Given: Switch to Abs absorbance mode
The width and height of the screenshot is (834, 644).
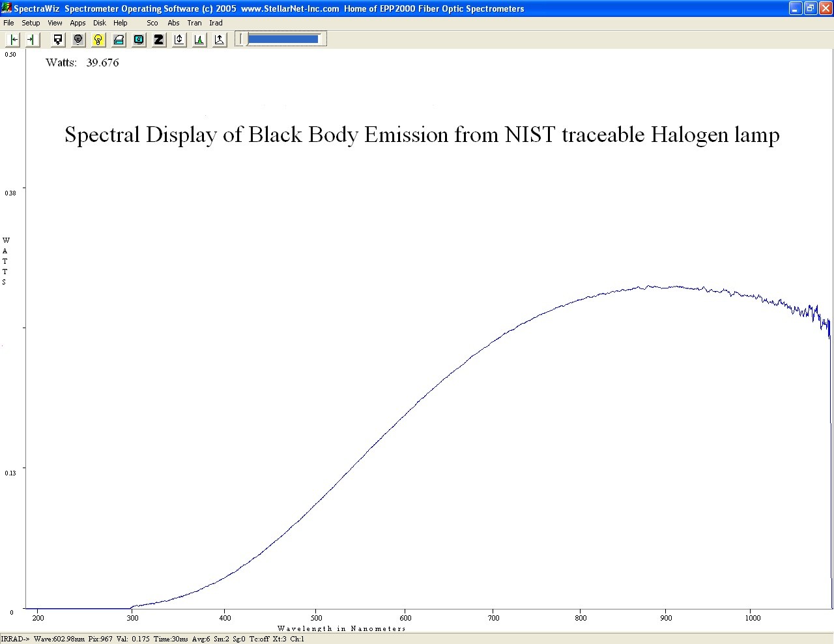Looking at the screenshot, I should pos(173,23).
